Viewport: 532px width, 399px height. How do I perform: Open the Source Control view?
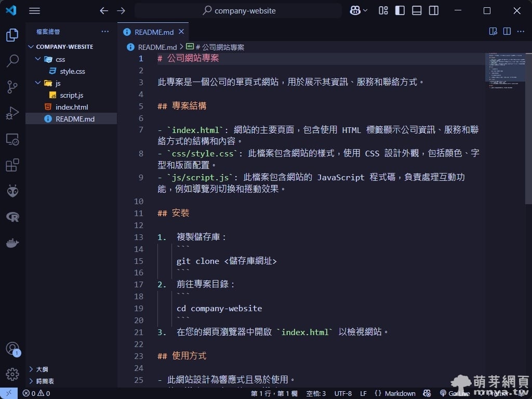tap(12, 87)
